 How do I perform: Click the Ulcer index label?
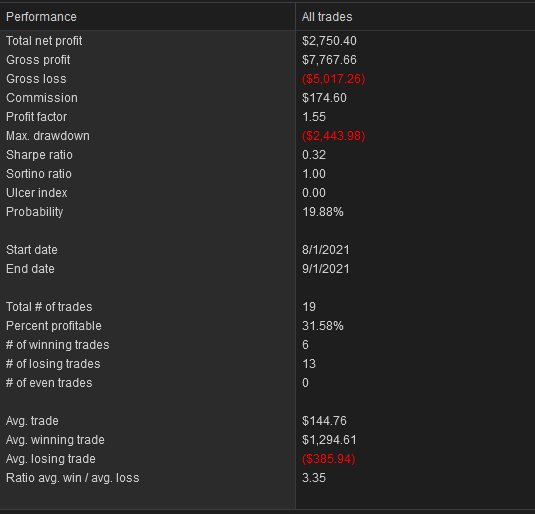(37, 193)
